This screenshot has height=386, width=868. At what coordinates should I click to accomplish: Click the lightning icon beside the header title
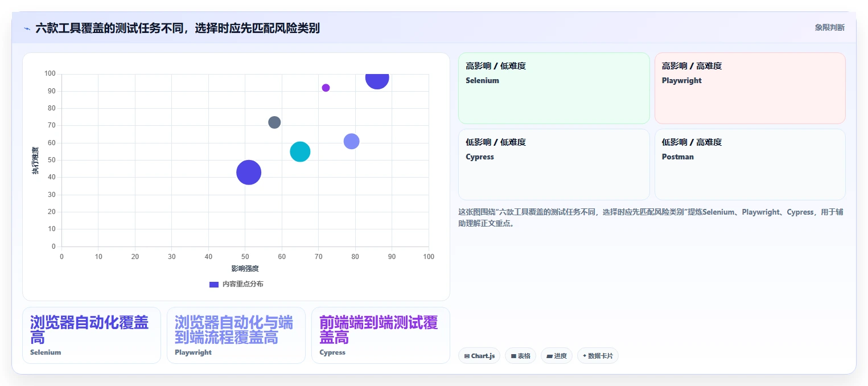tap(27, 28)
